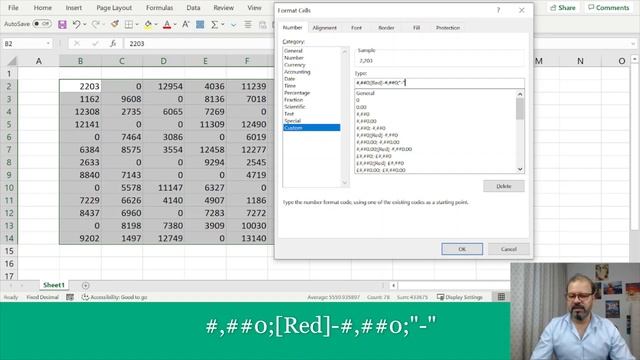The image size is (640, 360).
Task: Apply borders with the Borders icon
Action: 129,24
